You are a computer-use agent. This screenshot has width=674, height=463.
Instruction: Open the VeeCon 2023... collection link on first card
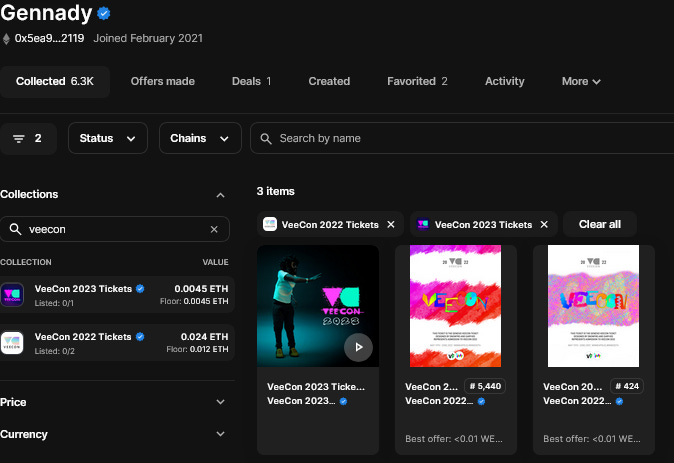coord(301,401)
